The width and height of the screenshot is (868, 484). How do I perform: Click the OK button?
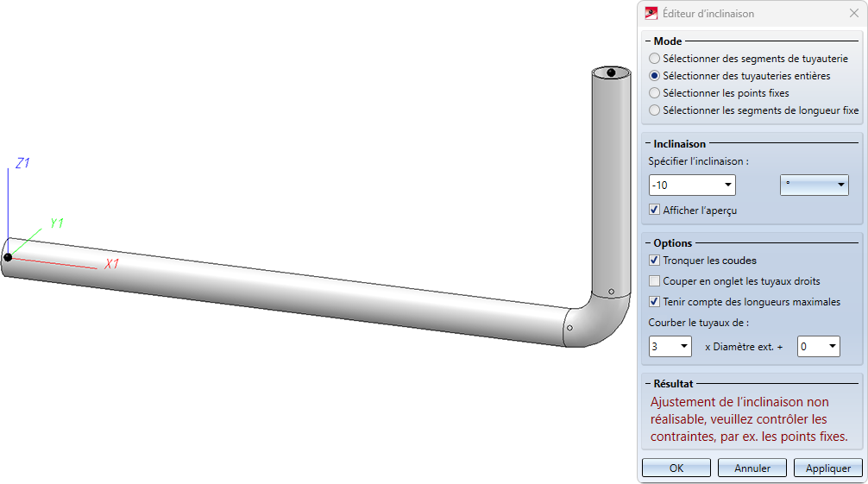(676, 468)
